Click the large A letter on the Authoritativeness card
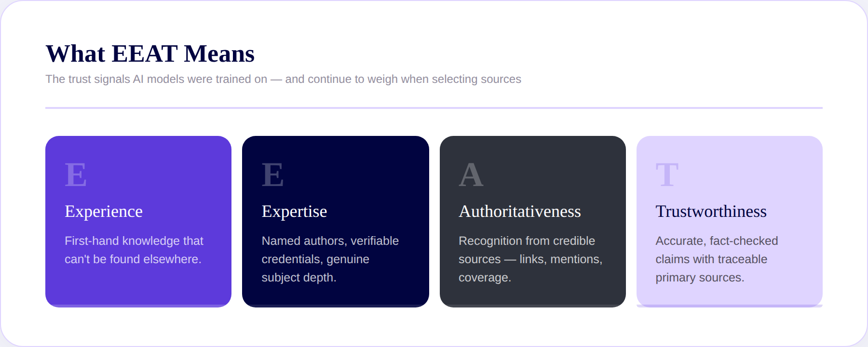868x347 pixels. click(471, 174)
